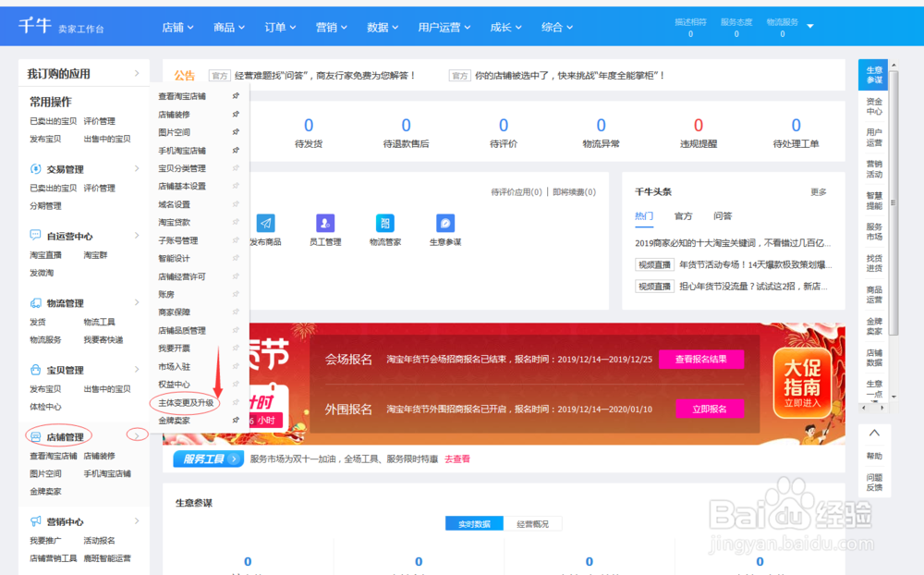
Task: Launch 生意参谋 from its shortcut icon
Action: click(445, 224)
